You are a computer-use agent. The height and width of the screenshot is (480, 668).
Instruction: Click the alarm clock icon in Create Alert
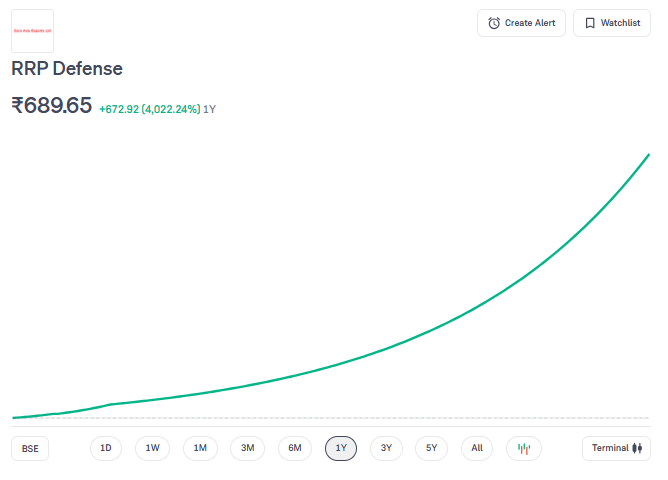click(x=494, y=23)
